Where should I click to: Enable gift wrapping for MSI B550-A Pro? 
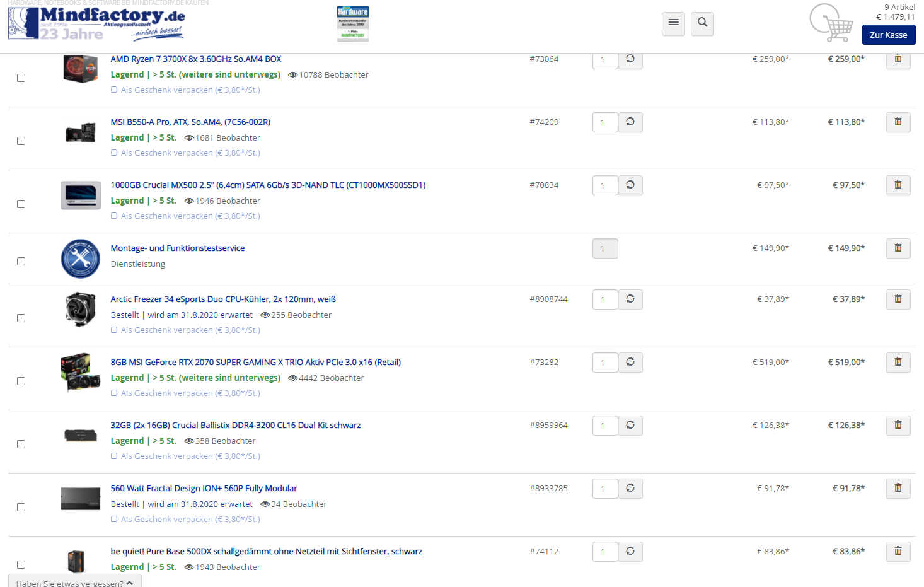pos(114,153)
